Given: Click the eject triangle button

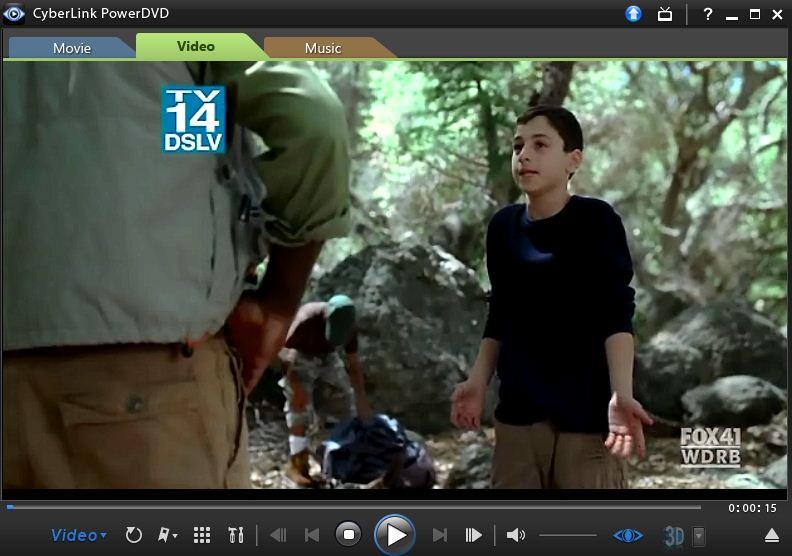Looking at the screenshot, I should click(x=771, y=535).
